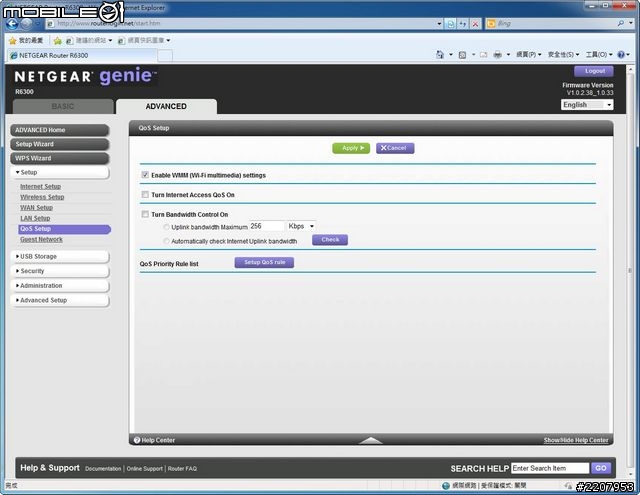Click the browser Forward arrow button
Image resolution: width=640 pixels, height=495 pixels.
(x=26, y=24)
